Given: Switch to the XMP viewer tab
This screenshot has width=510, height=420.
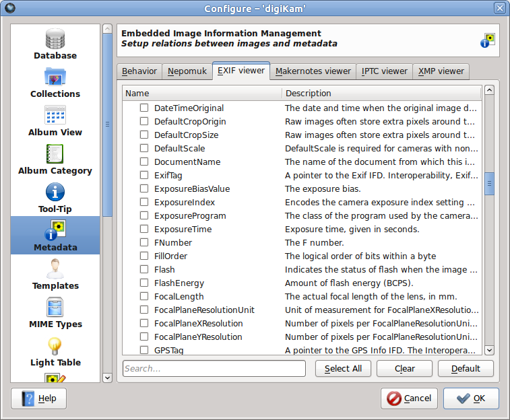Looking at the screenshot, I should pyautogui.click(x=441, y=71).
